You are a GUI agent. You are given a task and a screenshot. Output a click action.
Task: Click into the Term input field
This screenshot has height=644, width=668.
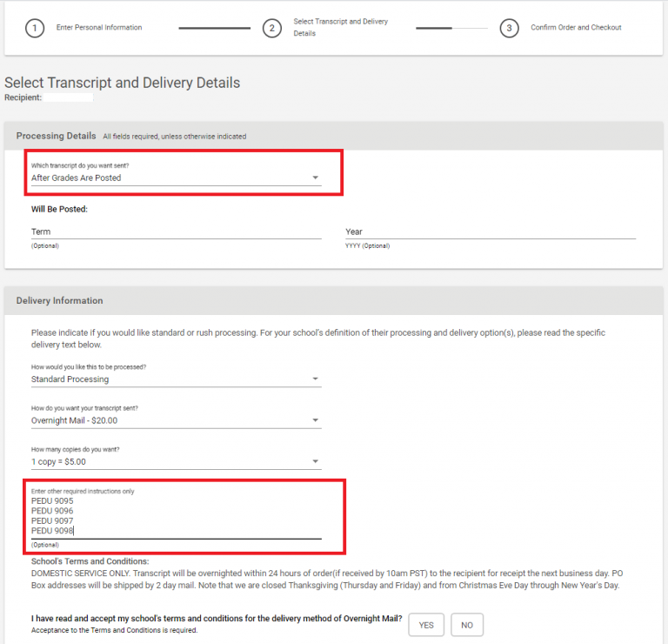point(176,231)
